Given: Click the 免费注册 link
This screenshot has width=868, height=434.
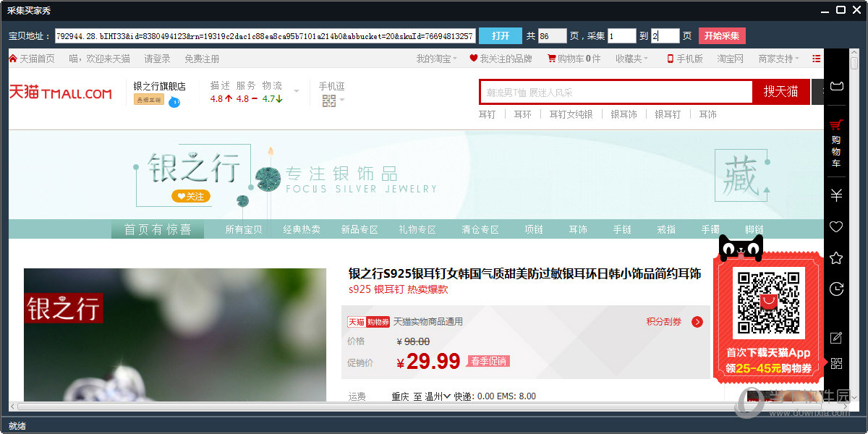Looking at the screenshot, I should point(202,59).
